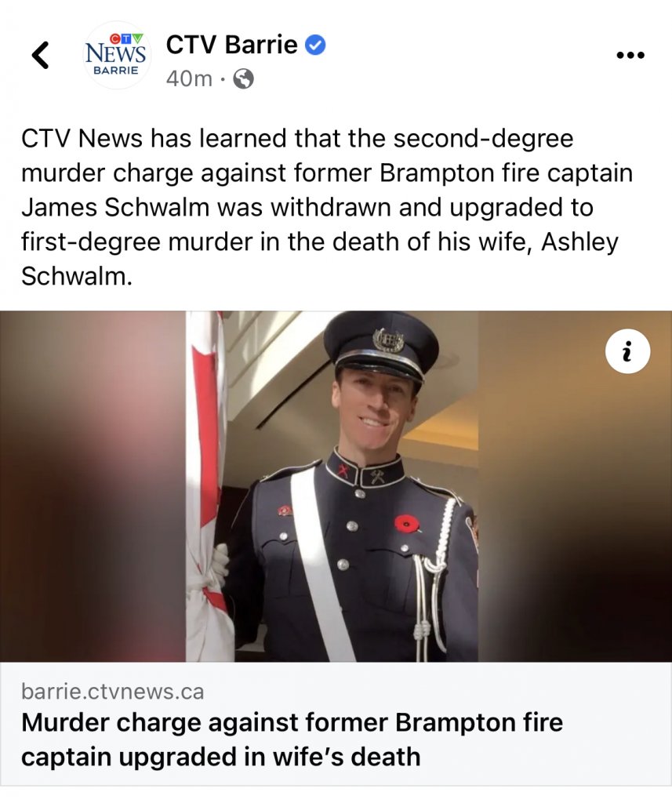This screenshot has width=672, height=803.
Task: Click the red and white flag in photo
Action: [209, 486]
